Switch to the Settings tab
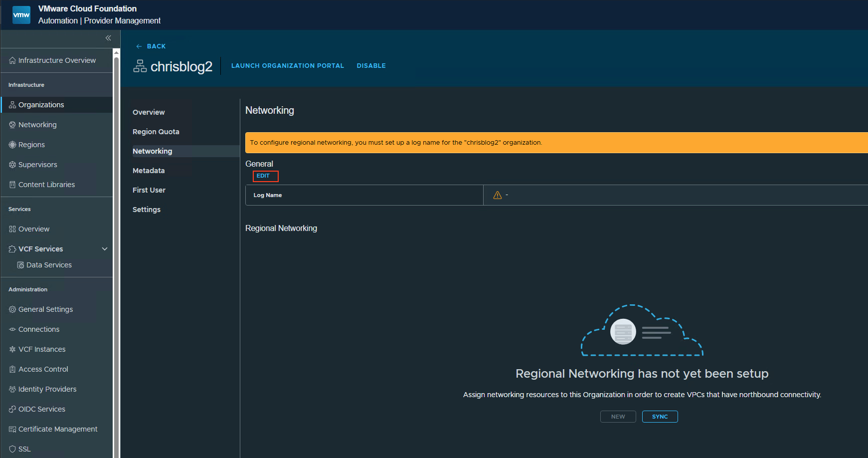This screenshot has width=868, height=458. click(x=147, y=210)
